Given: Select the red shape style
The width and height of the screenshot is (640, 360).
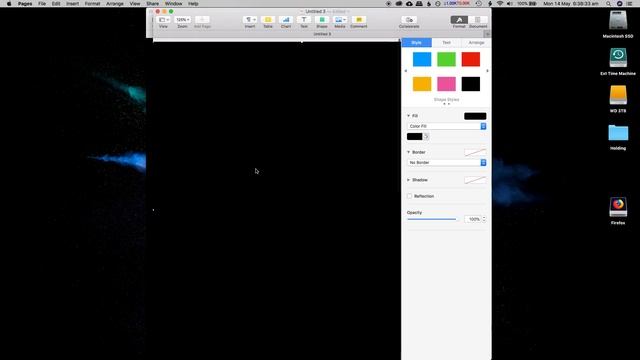Looking at the screenshot, I should tap(471, 59).
